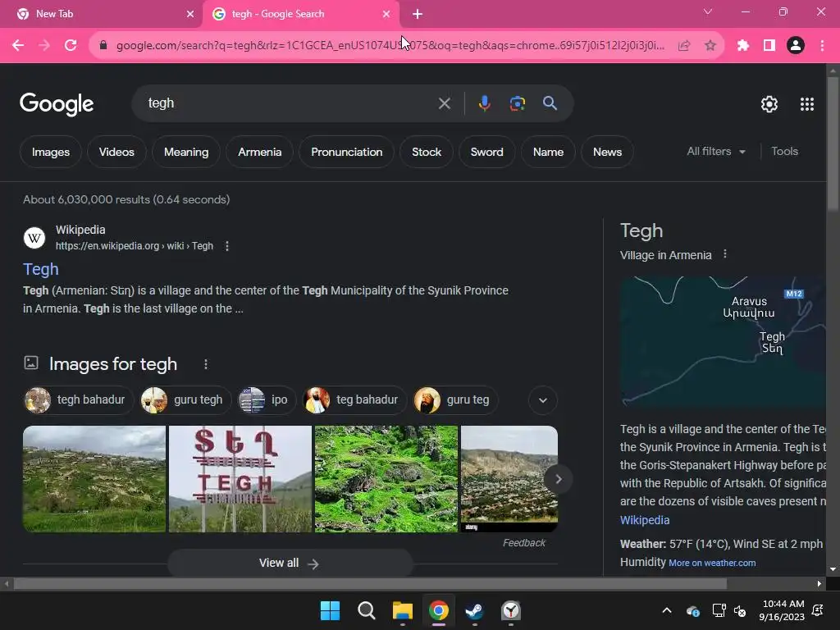Open the clock and date in system tray

[x=782, y=610]
